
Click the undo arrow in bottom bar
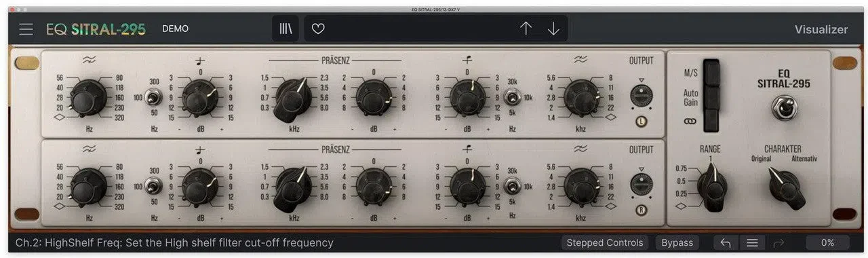point(726,242)
